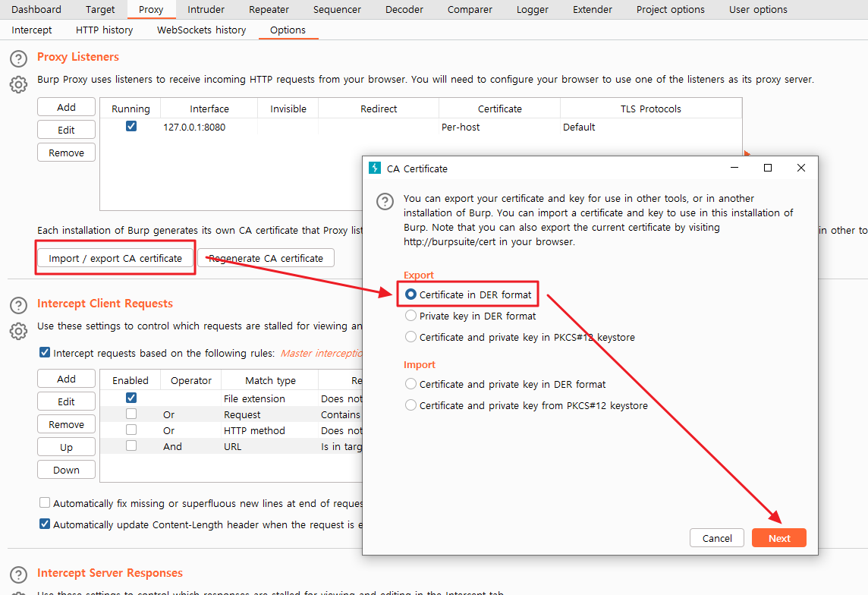Click Edit button under Proxy Listeners
Image resolution: width=868 pixels, height=595 pixels.
click(67, 130)
